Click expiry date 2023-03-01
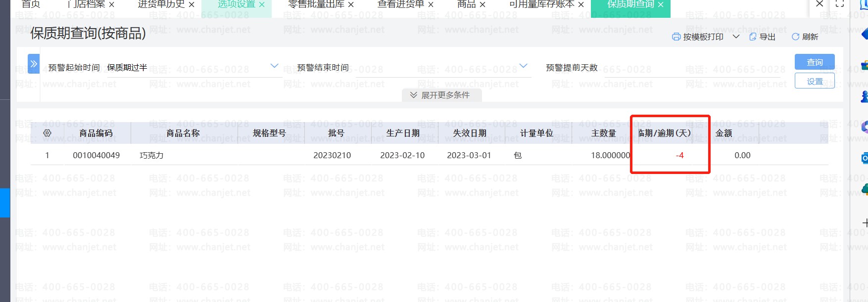The width and height of the screenshot is (868, 302). (469, 155)
